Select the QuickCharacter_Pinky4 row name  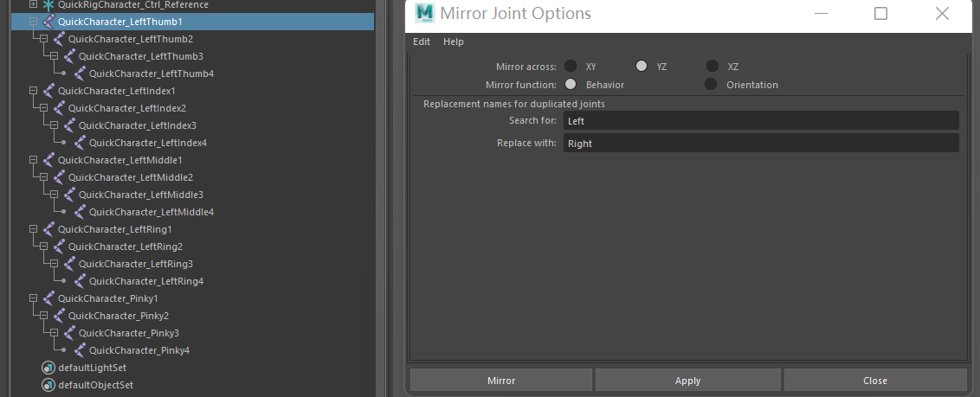pyautogui.click(x=139, y=350)
